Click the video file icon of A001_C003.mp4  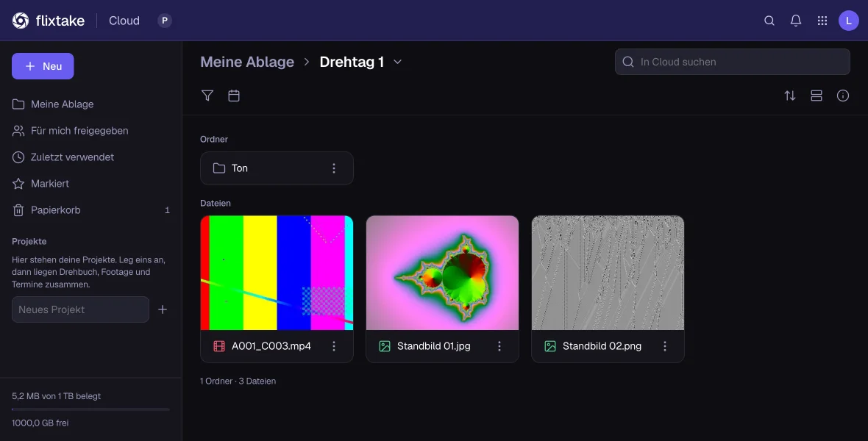[x=219, y=346]
